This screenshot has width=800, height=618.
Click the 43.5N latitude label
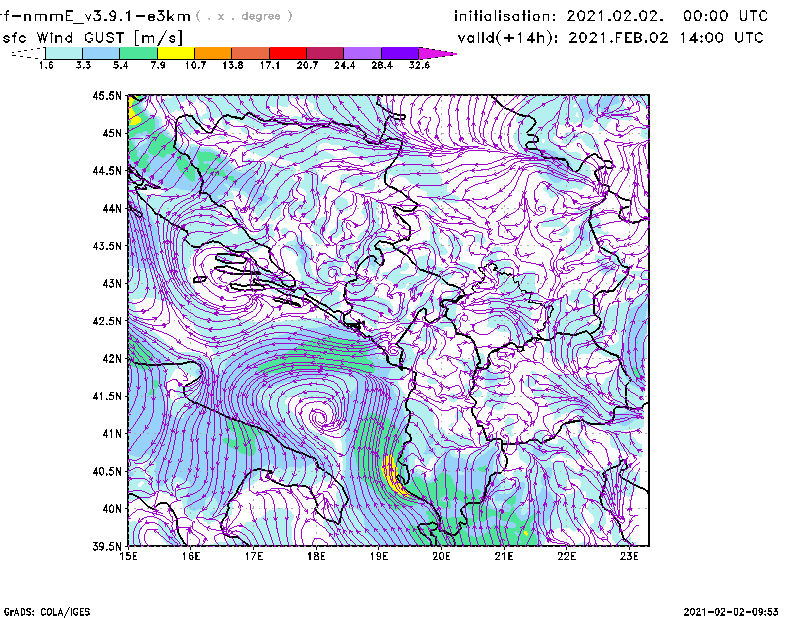point(107,246)
